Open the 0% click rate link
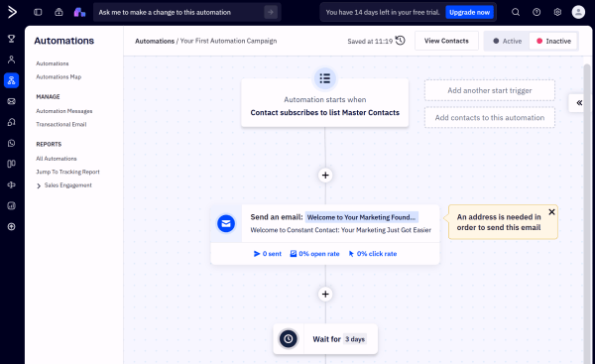 pos(373,254)
